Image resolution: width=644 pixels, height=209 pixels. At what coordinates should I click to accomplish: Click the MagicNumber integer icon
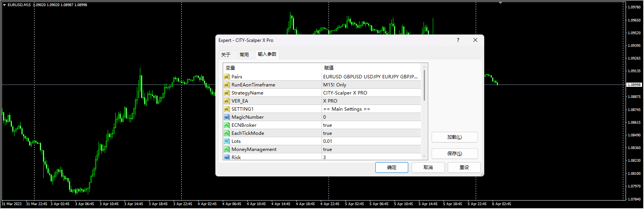pos(227,117)
